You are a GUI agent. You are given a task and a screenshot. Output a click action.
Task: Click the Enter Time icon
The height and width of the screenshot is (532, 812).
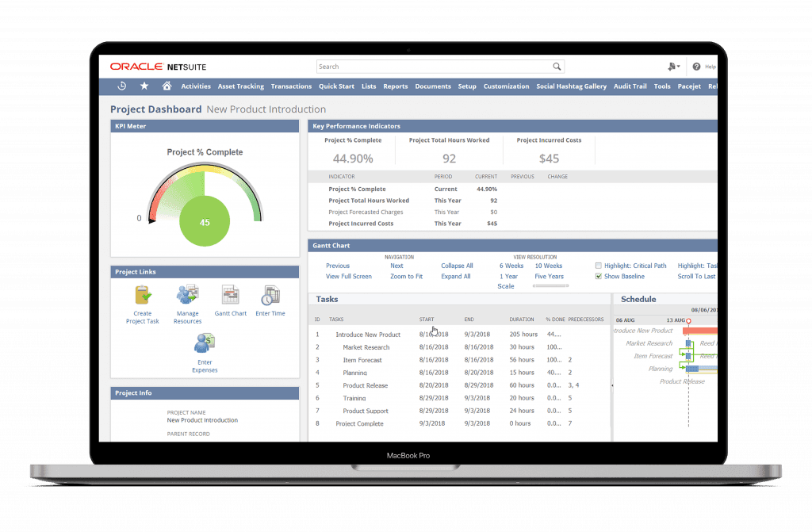270,295
